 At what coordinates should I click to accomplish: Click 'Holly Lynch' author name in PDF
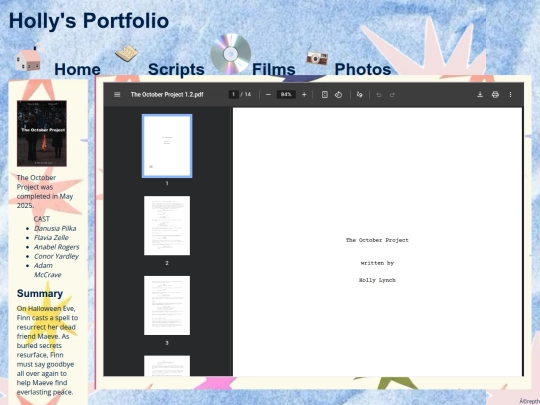point(377,280)
